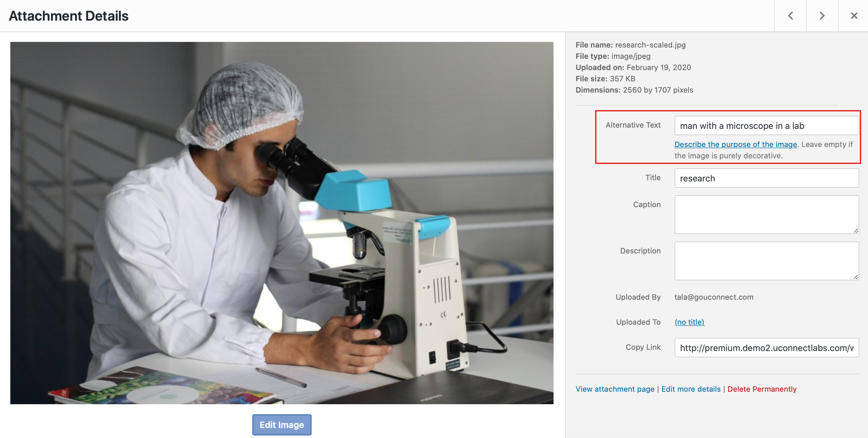Click Delete Permanently link
This screenshot has width=868, height=438.
[x=762, y=389]
